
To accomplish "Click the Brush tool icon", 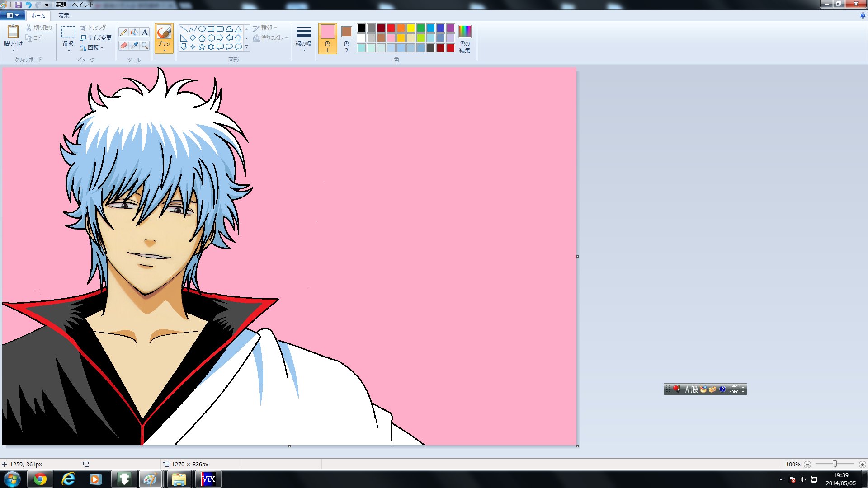I will [x=164, y=32].
